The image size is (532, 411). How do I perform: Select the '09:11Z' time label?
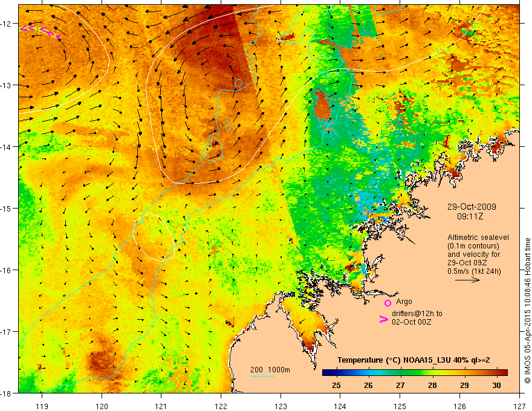point(470,216)
